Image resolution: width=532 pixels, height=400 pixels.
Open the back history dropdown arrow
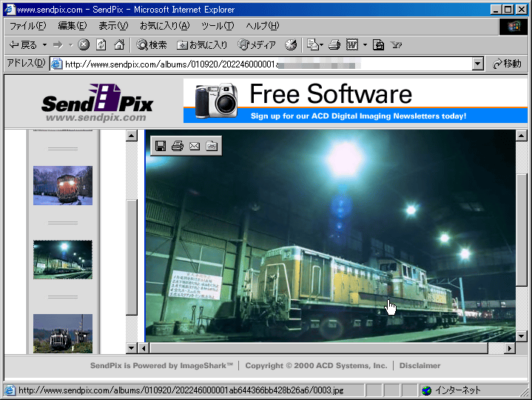pyautogui.click(x=44, y=45)
